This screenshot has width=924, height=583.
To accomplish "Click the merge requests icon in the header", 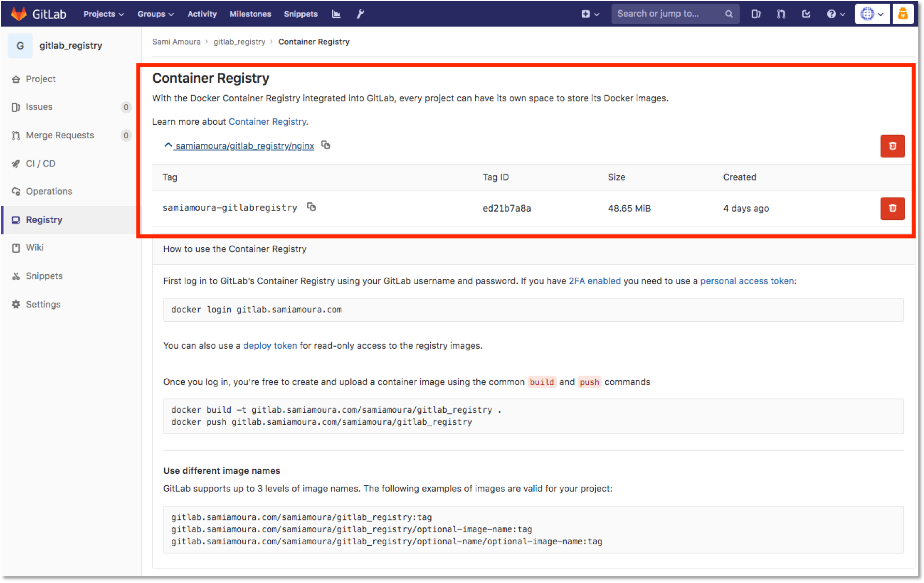I will click(x=781, y=14).
